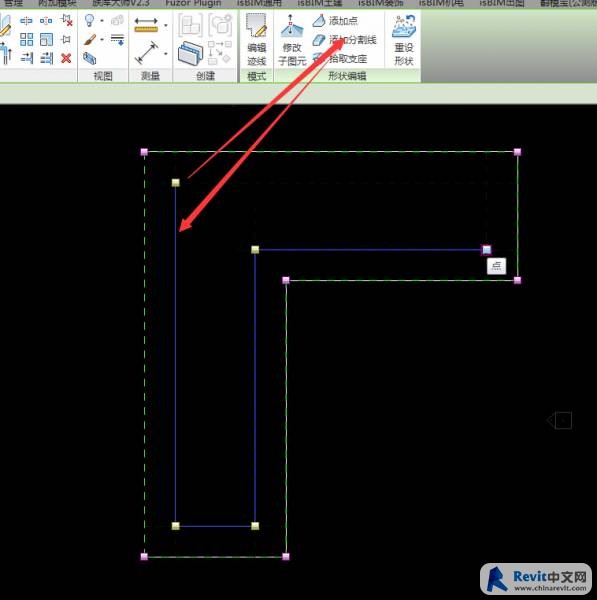Select the Scale tool icon
The image size is (597, 600).
coord(46,39)
